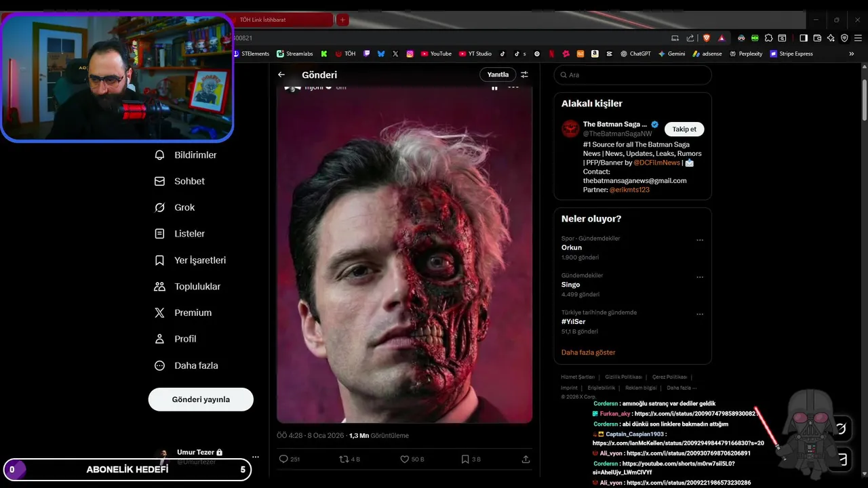
Task: Pause the post media
Action: click(x=494, y=87)
